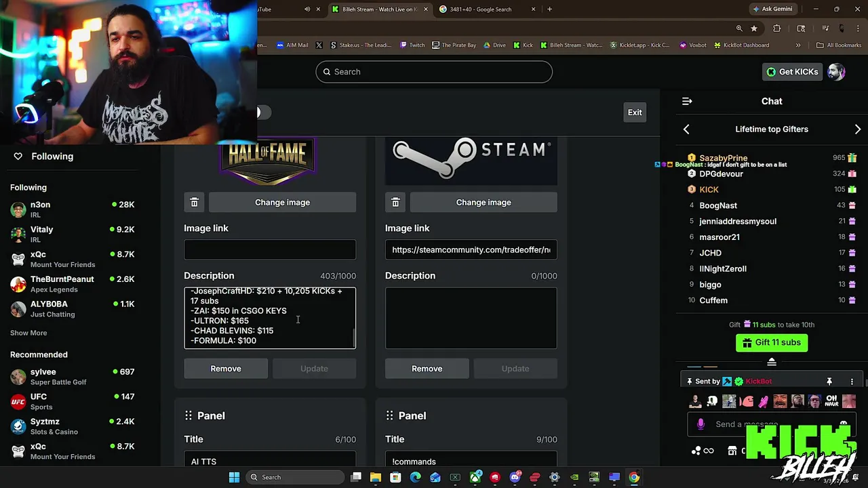This screenshot has height=488, width=868.
Task: Open Windows Start menu
Action: (x=234, y=477)
